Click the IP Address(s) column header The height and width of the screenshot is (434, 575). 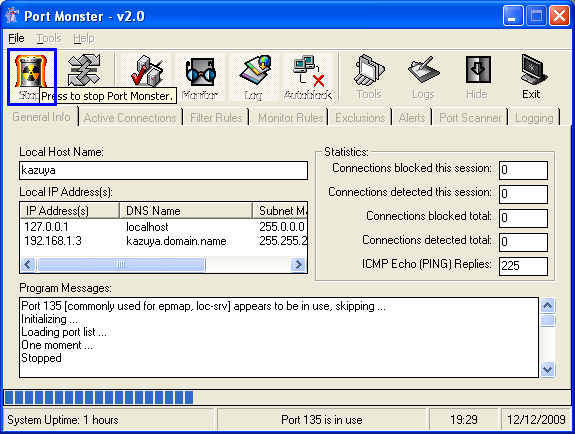click(x=70, y=211)
